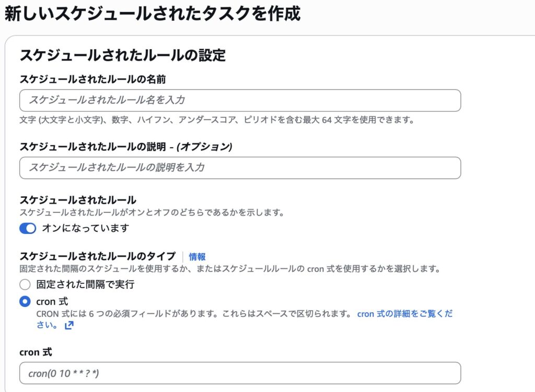Select the 固定された間隔で実行 radio button

point(25,285)
